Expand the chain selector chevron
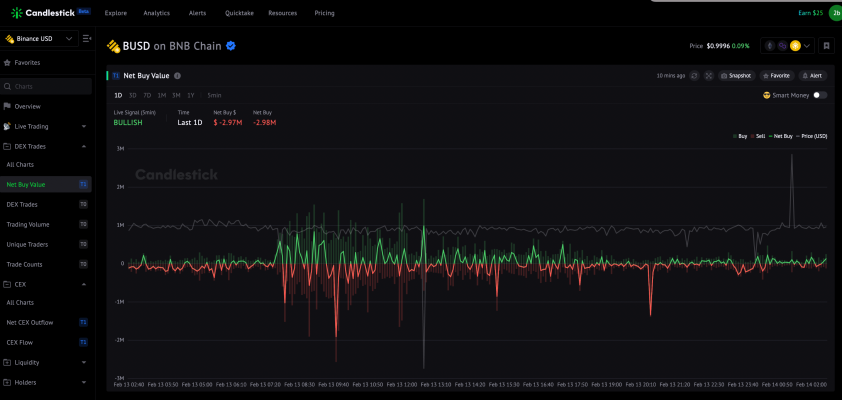The height and width of the screenshot is (400, 842). pyautogui.click(x=807, y=46)
